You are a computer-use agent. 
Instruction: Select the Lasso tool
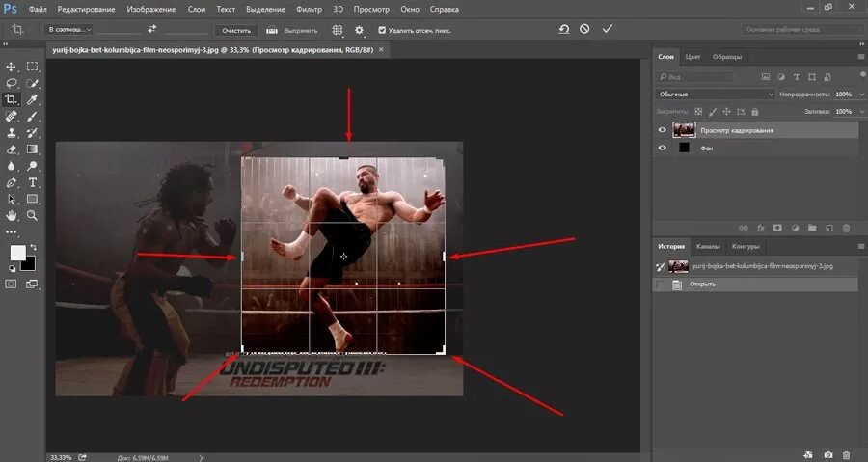[x=11, y=84]
